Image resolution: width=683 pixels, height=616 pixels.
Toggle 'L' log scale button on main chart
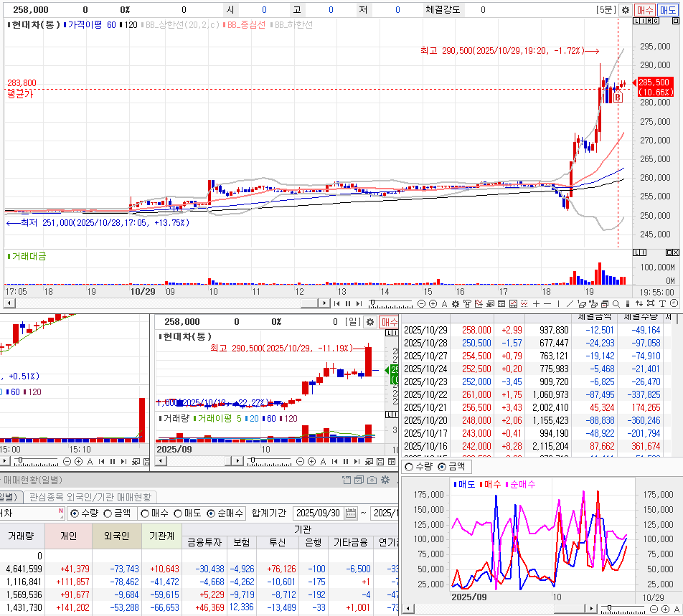coord(636,21)
